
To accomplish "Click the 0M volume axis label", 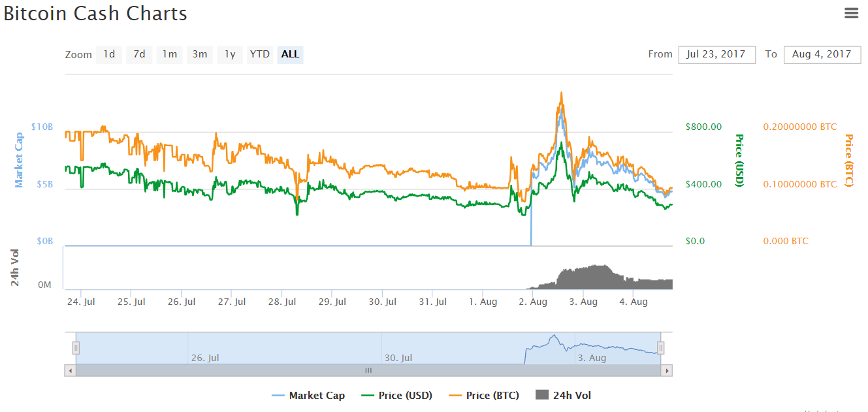I will tap(46, 285).
